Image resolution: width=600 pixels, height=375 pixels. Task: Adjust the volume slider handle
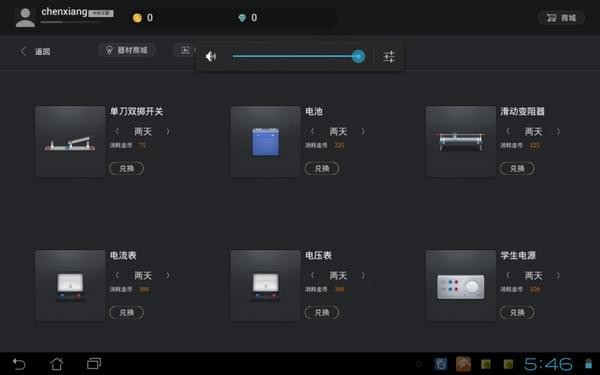[x=358, y=56]
